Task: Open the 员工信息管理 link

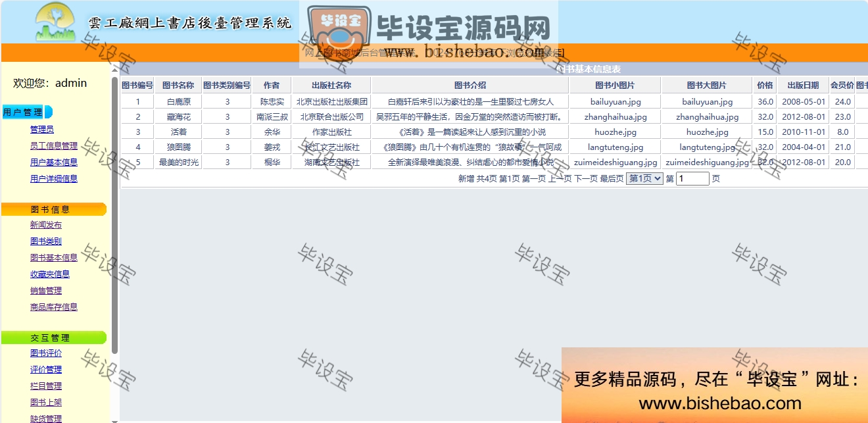Action: (x=54, y=146)
